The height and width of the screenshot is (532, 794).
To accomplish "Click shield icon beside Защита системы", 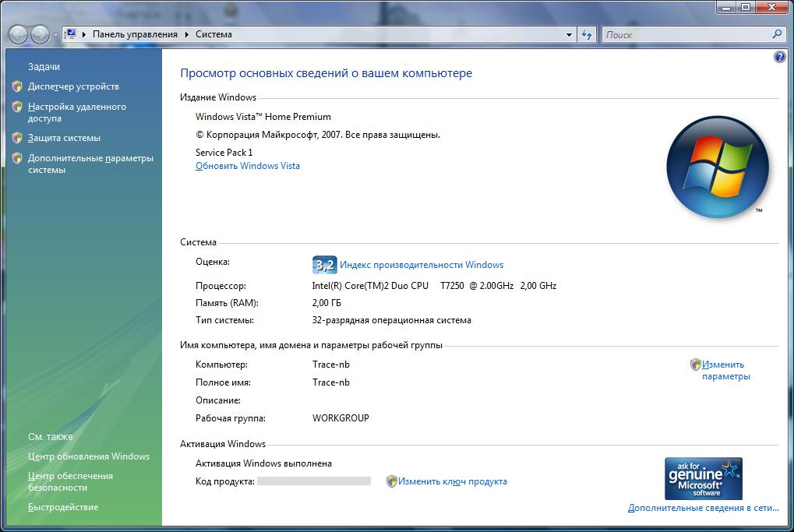I will (17, 138).
